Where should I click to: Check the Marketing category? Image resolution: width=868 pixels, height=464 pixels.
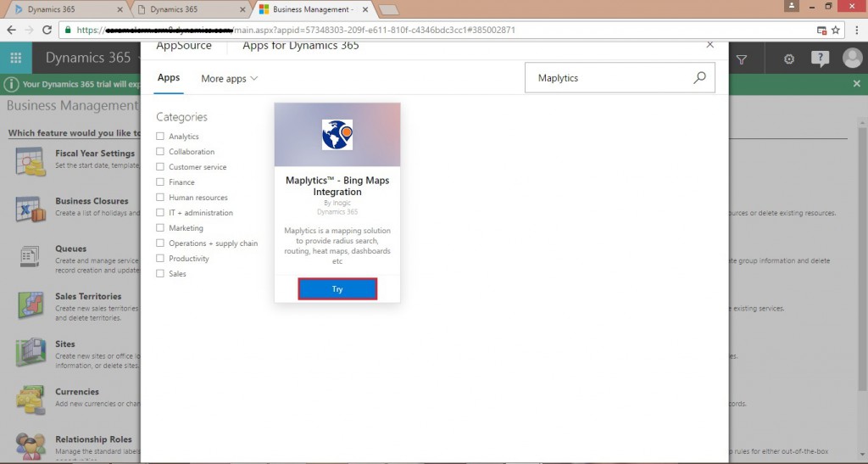[x=160, y=227]
